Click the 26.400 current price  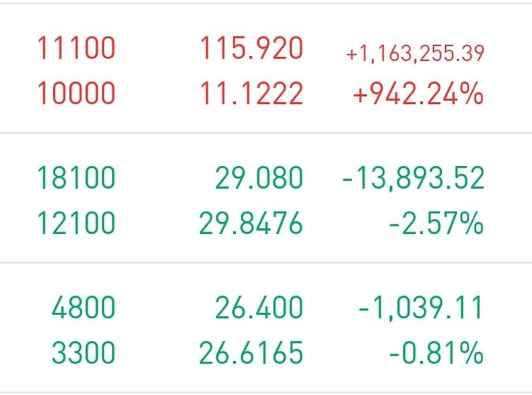click(259, 307)
